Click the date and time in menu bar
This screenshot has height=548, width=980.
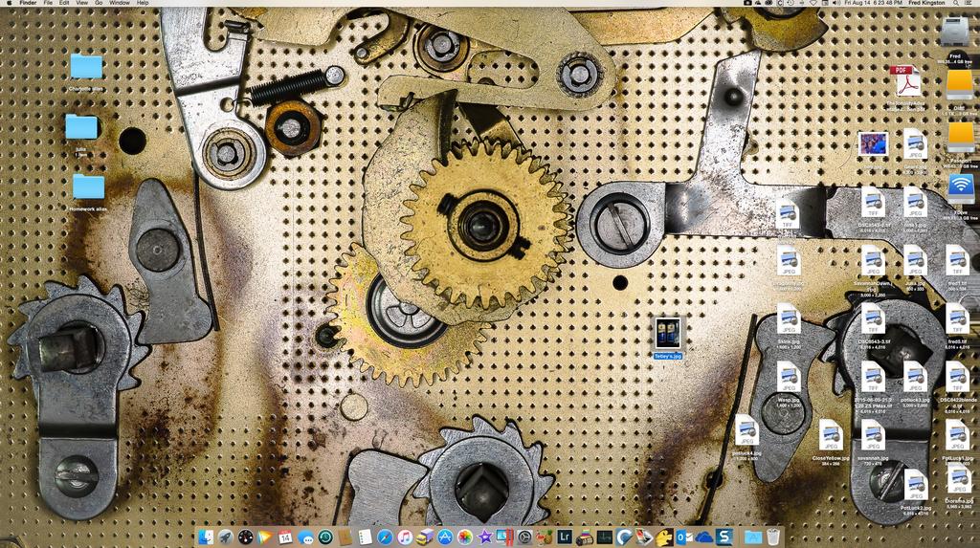pos(874,4)
